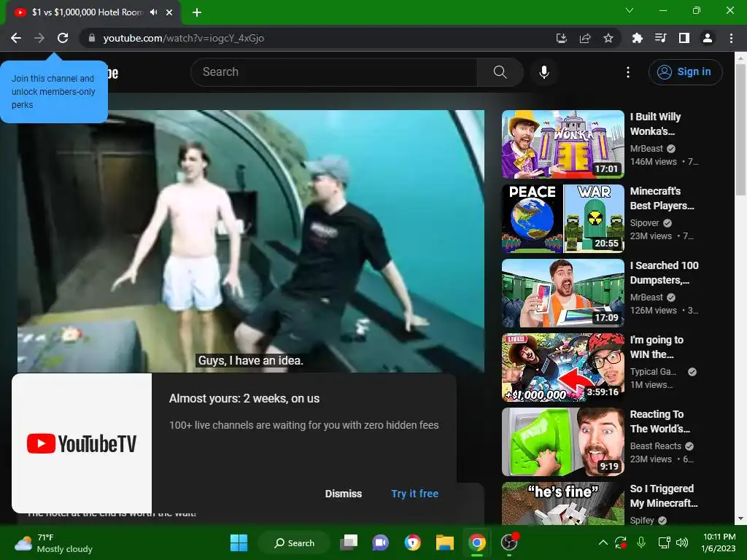Open the Chrome extensions puzzle icon
This screenshot has height=560, width=747.
(637, 38)
